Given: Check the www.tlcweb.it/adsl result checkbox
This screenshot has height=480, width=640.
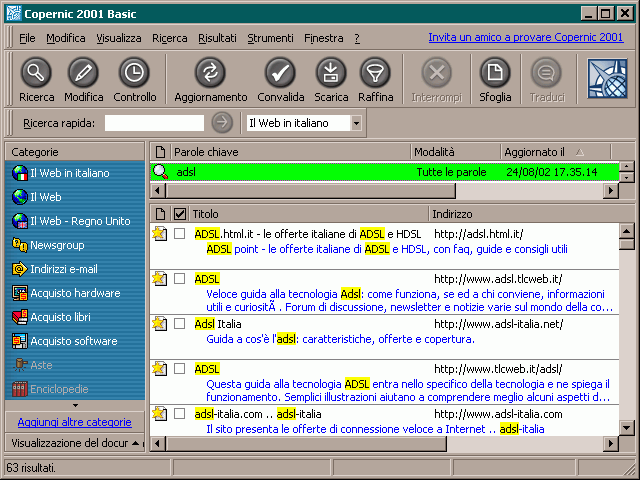Looking at the screenshot, I should [180, 369].
